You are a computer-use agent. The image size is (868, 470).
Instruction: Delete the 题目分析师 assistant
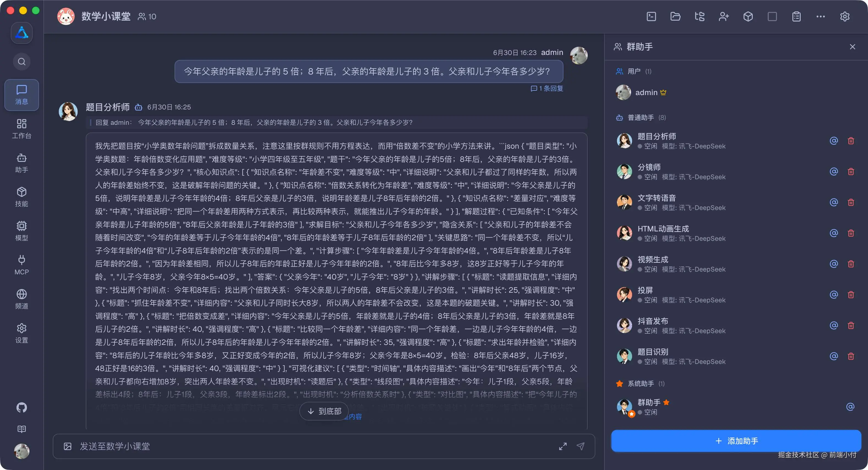pyautogui.click(x=851, y=140)
